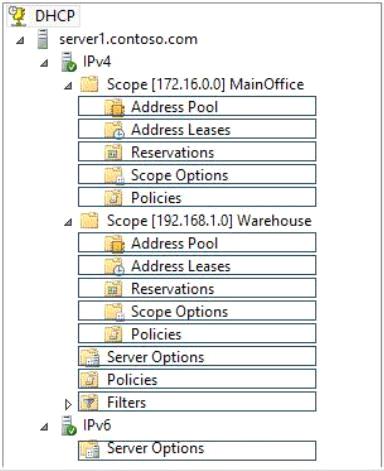The width and height of the screenshot is (384, 471).
Task: Select Address Pool under MainOffice scope
Action: point(197,107)
